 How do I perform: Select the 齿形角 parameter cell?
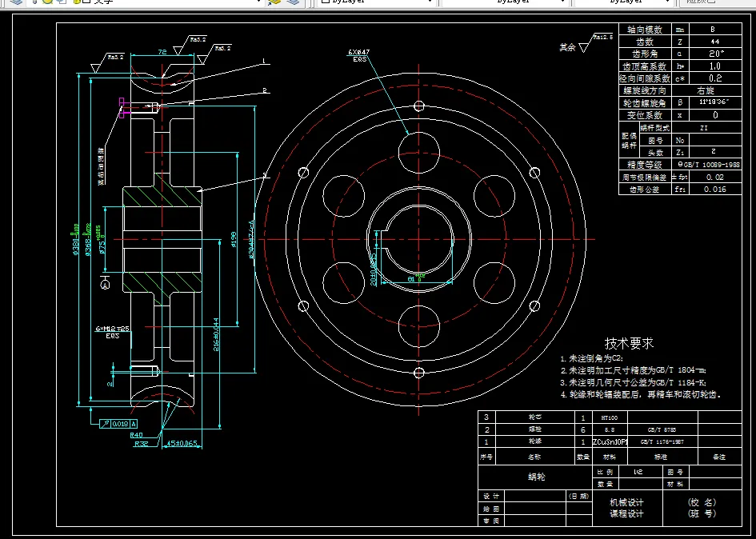pyautogui.click(x=645, y=54)
